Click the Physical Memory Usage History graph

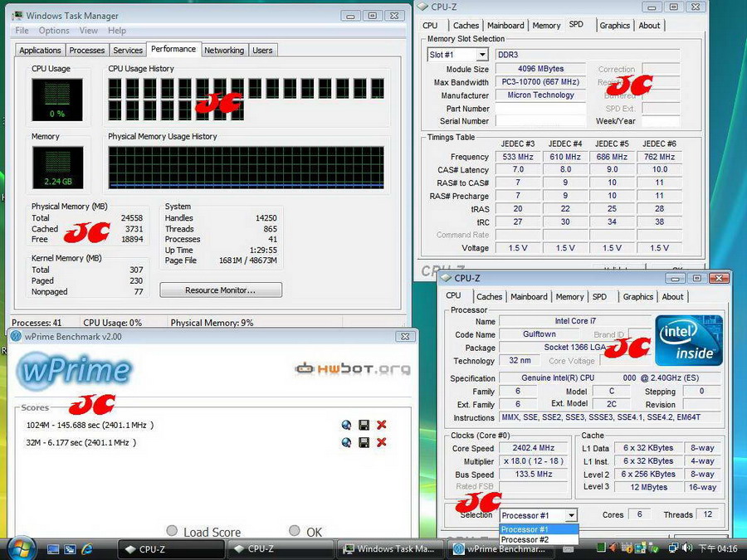point(246,168)
